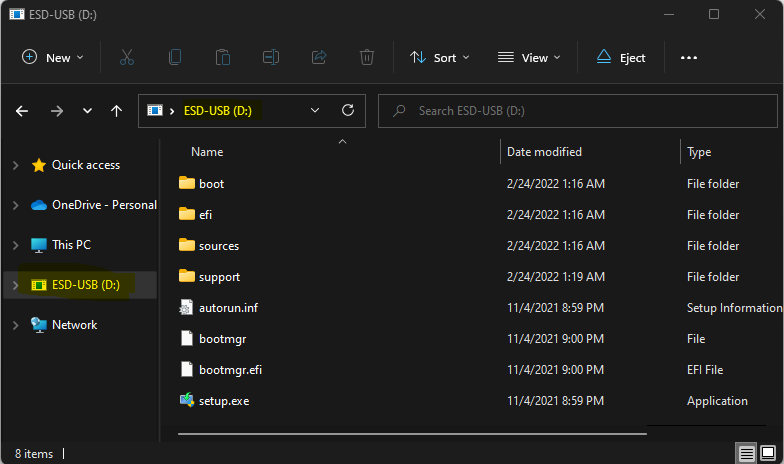Click the support folder icon
This screenshot has width=784, height=464.
coord(186,276)
